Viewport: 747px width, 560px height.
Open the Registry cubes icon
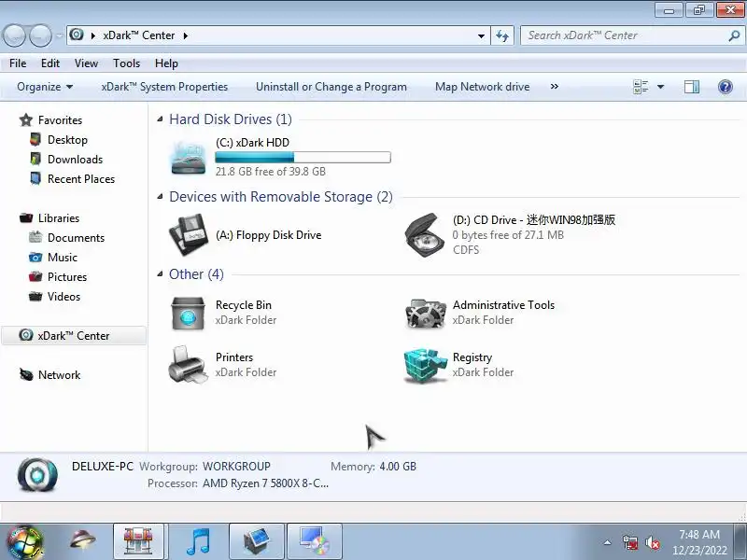click(x=426, y=365)
